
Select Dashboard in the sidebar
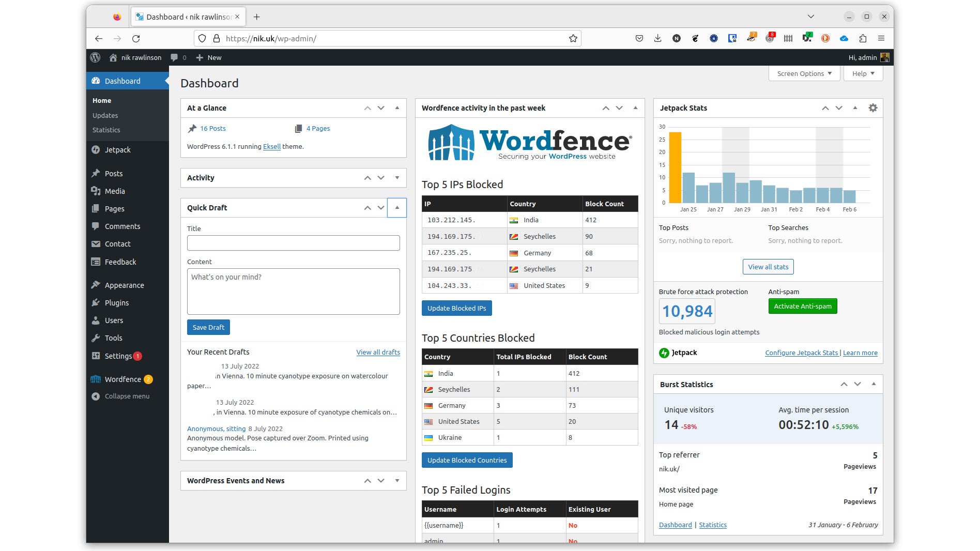(x=127, y=81)
